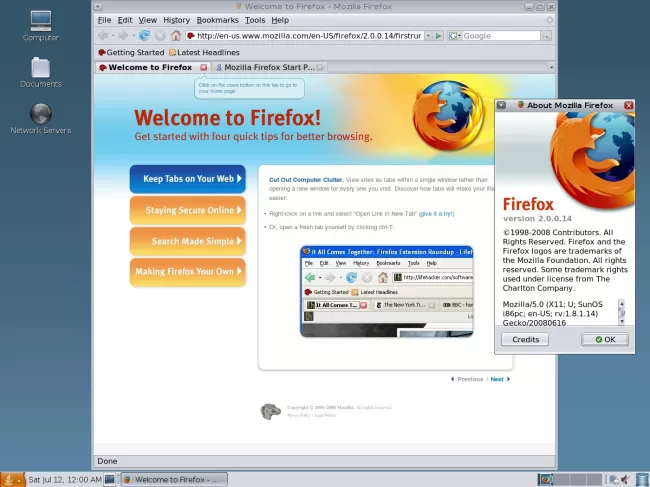Click the green Go arrow
Image resolution: width=650 pixels, height=487 pixels.
click(439, 36)
